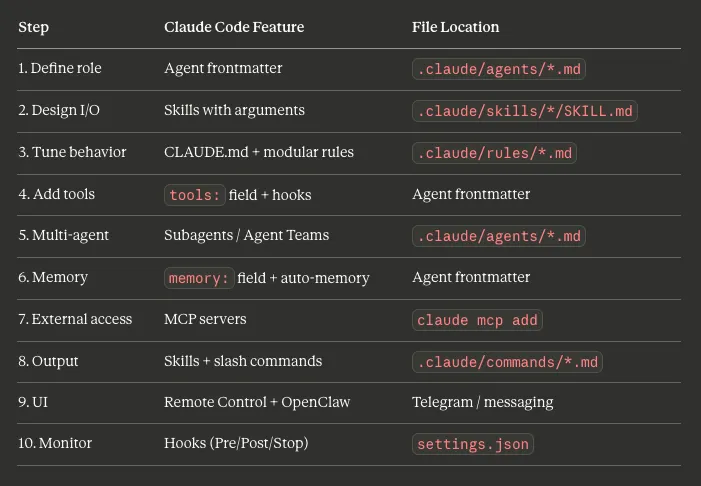
Task: Click the settings.json code chip
Action: (473, 445)
